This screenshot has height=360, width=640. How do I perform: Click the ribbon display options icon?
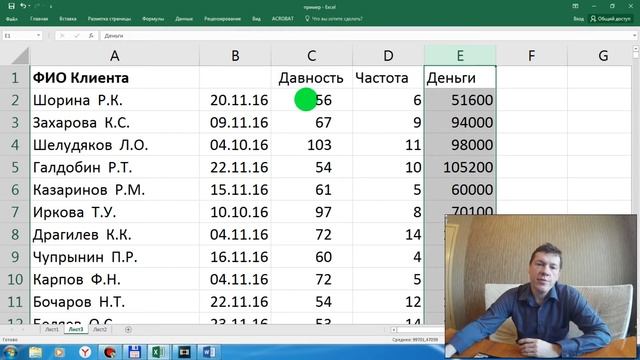(576, 6)
